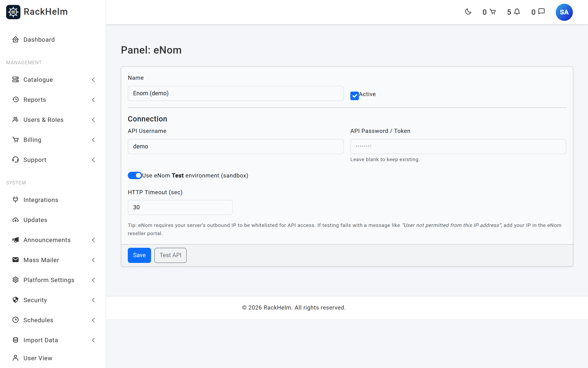
Task: Click the Billing cart icon in sidebar
Action: (x=16, y=140)
